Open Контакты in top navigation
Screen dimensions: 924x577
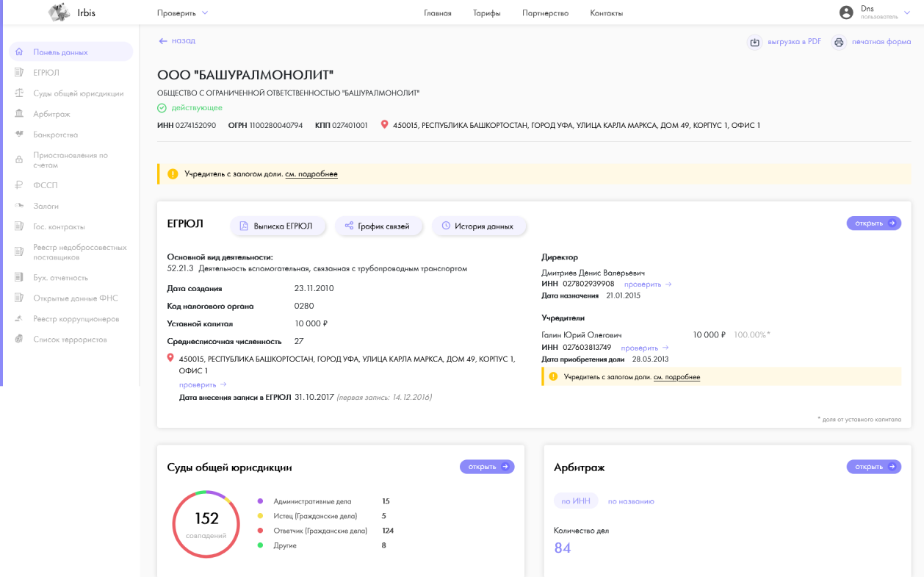click(606, 13)
